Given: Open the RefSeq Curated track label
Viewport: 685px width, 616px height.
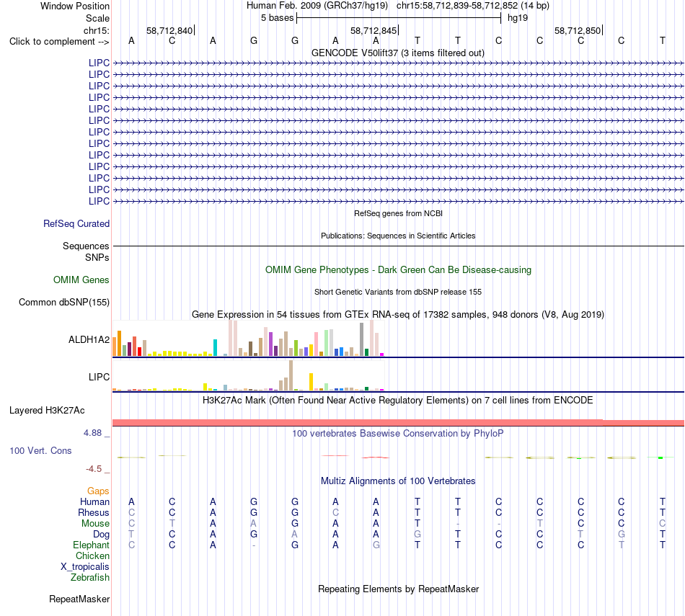Looking at the screenshot, I should pos(76,223).
